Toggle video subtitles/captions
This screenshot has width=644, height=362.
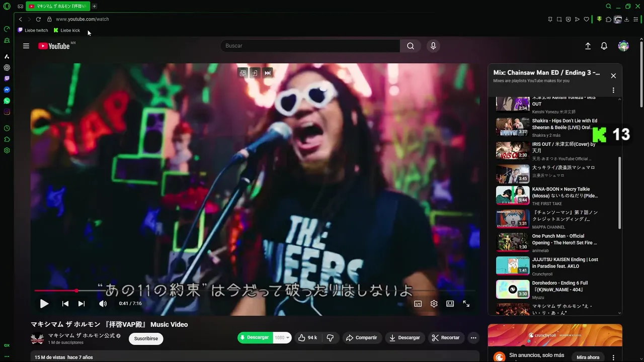pyautogui.click(x=418, y=304)
